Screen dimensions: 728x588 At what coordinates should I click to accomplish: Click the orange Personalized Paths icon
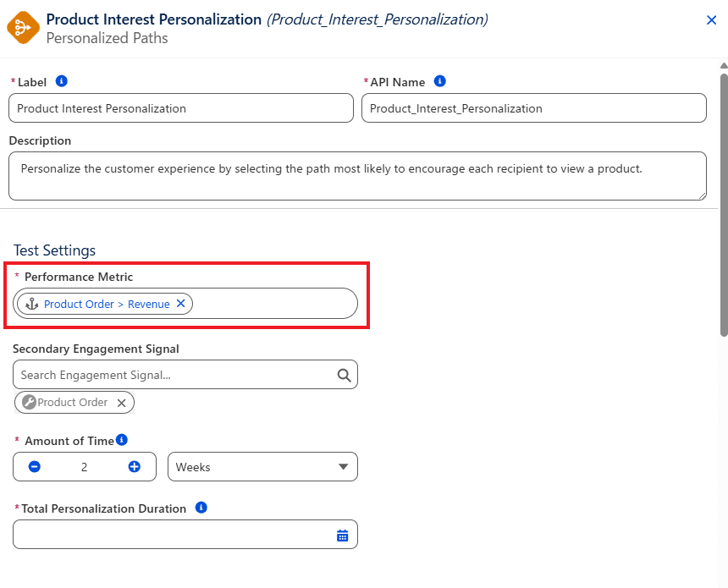pos(23,27)
